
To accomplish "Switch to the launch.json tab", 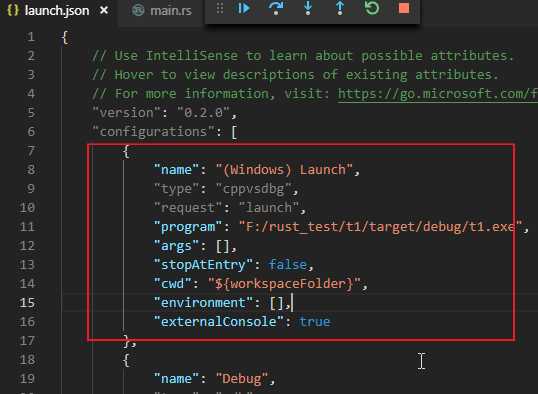I will (57, 11).
